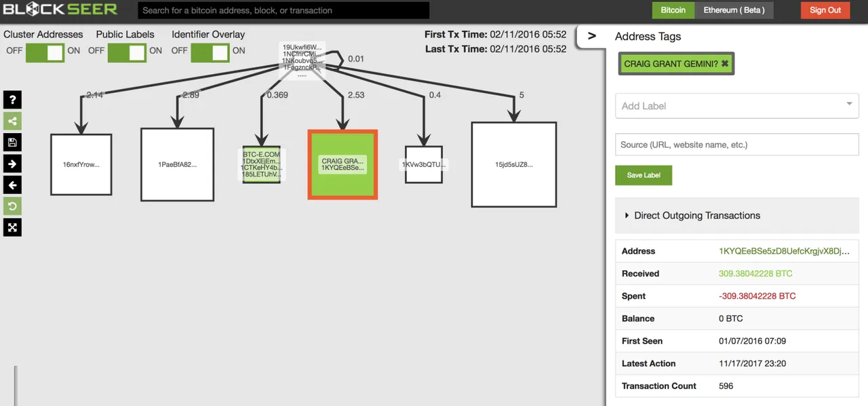
Task: Click the Sign Out button
Action: click(x=825, y=10)
